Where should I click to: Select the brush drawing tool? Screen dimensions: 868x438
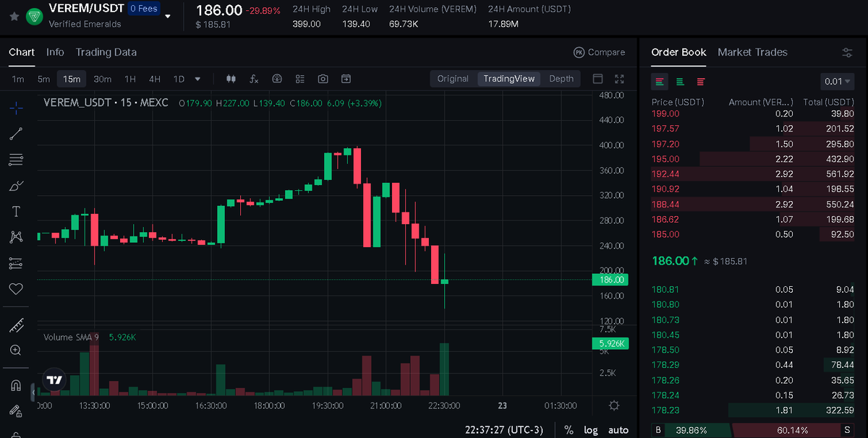(x=16, y=186)
